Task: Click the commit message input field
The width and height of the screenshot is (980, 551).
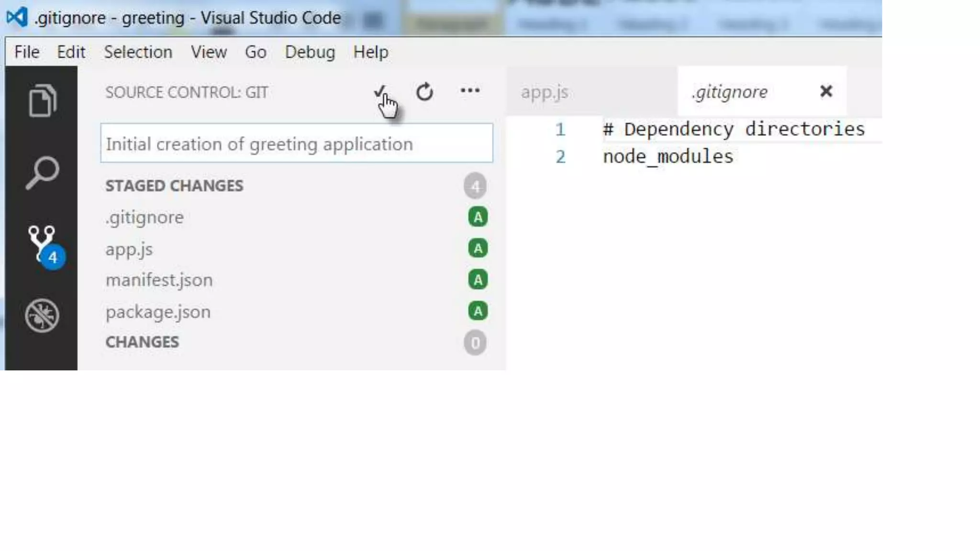Action: [296, 143]
